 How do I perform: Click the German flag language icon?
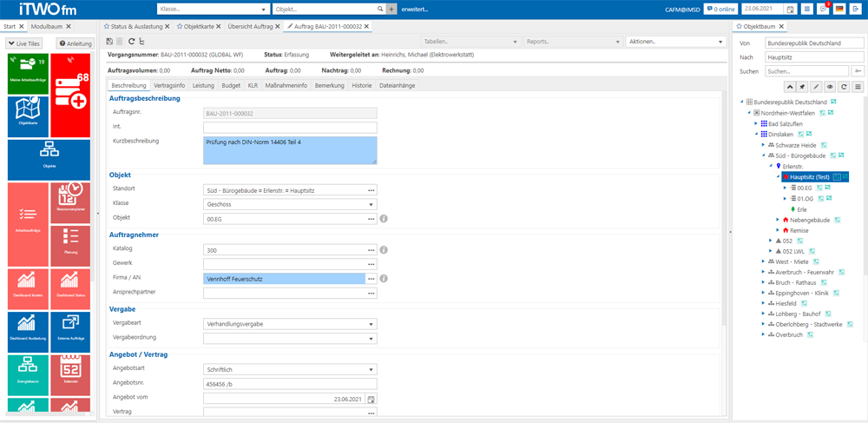(839, 10)
